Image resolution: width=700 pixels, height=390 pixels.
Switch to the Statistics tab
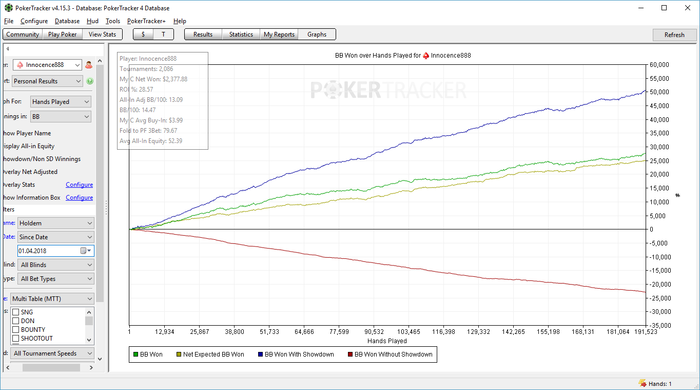[x=241, y=34]
